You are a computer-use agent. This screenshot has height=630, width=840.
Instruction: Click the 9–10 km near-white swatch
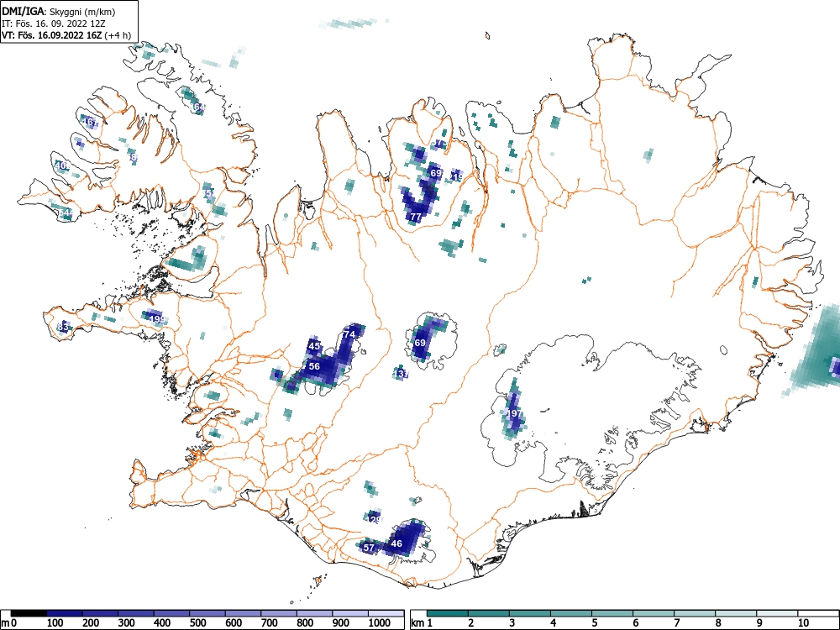[x=777, y=613]
